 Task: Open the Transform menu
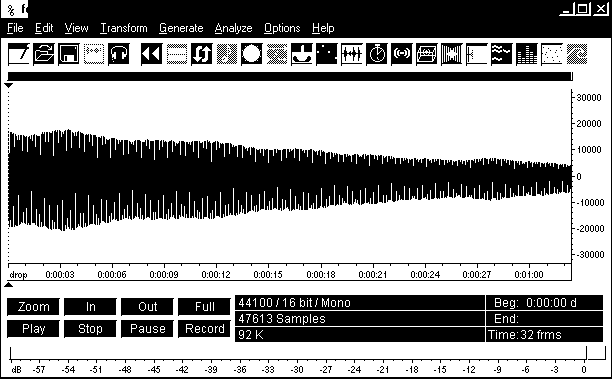click(124, 28)
